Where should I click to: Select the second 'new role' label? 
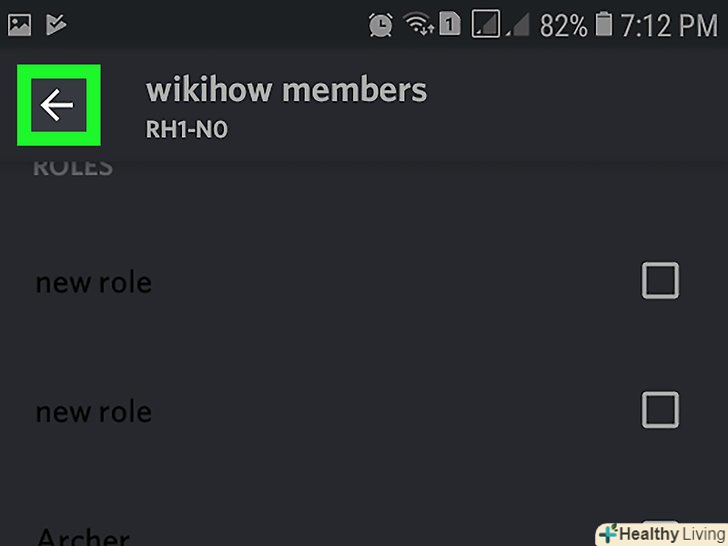(94, 412)
